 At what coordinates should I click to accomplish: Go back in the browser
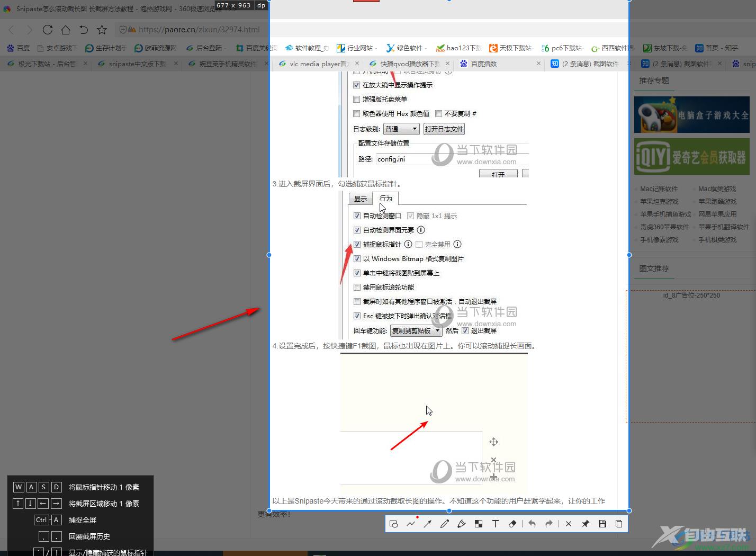12,30
